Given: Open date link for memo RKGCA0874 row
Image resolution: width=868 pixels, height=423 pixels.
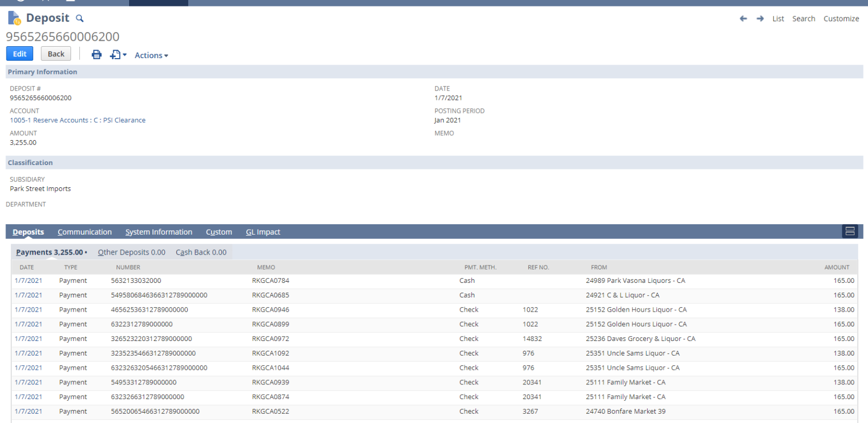Looking at the screenshot, I should (28, 397).
